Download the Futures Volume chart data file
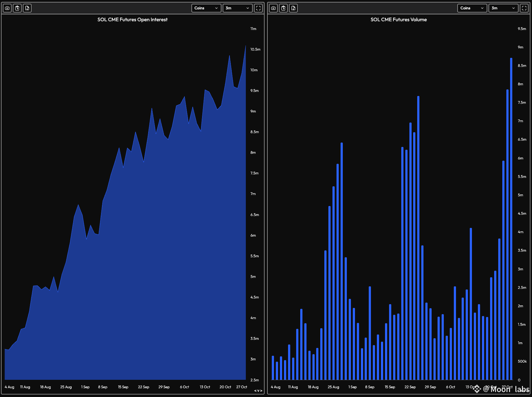The height and width of the screenshot is (397, 532). pos(293,8)
